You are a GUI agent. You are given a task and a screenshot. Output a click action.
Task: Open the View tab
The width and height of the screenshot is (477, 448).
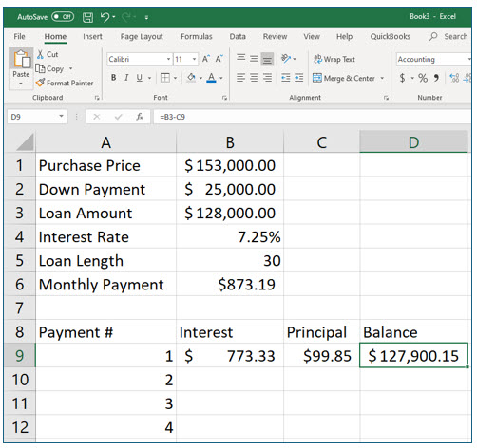point(312,36)
